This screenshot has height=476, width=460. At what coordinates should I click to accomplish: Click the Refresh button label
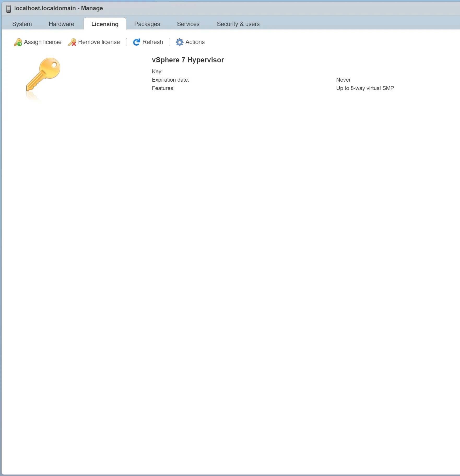[x=153, y=42]
